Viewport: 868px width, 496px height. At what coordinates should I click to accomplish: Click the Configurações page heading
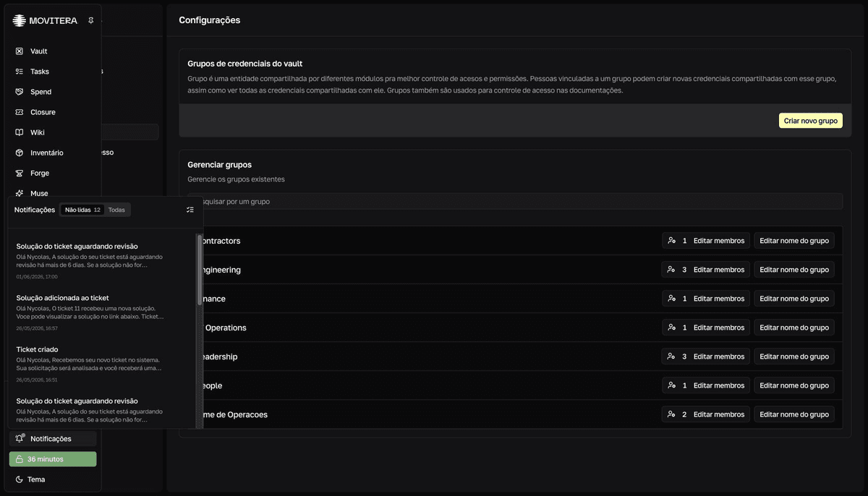(210, 20)
